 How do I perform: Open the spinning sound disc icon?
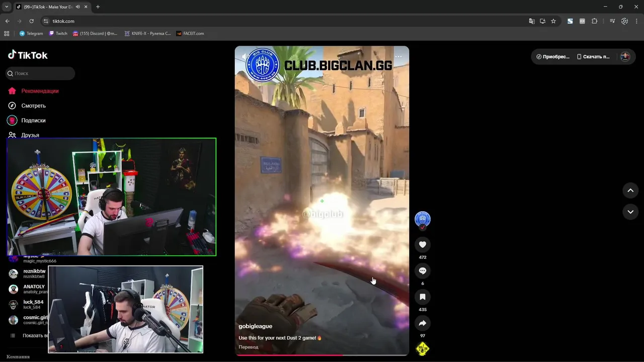(423, 348)
